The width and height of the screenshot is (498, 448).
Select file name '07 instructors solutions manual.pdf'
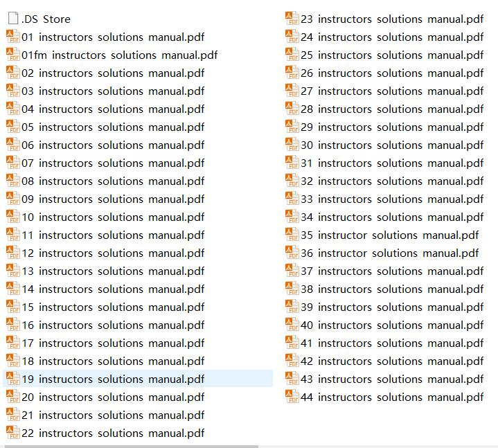coord(113,163)
